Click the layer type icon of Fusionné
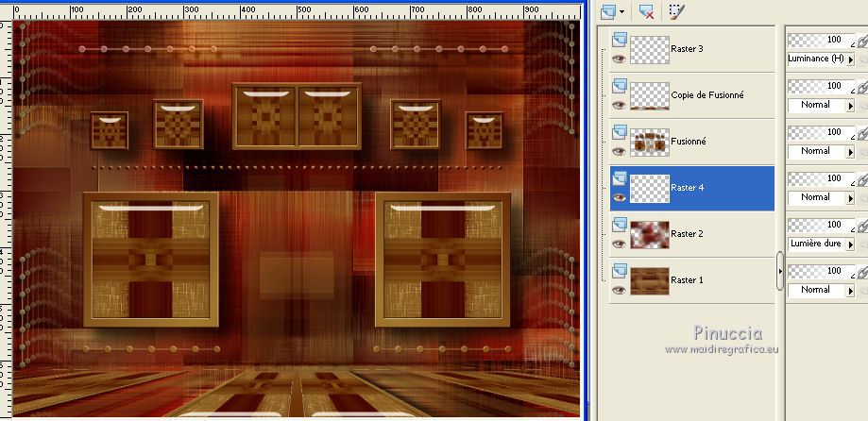 [x=620, y=132]
